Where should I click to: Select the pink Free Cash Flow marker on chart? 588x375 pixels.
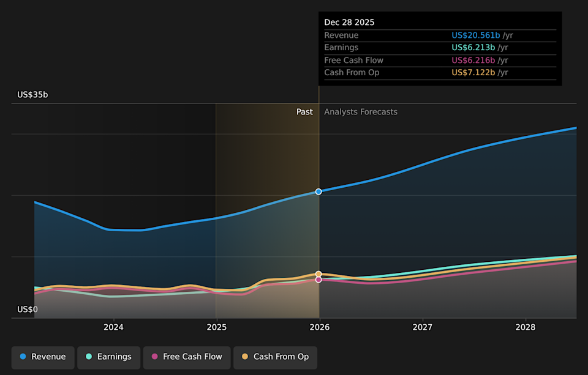click(x=318, y=280)
